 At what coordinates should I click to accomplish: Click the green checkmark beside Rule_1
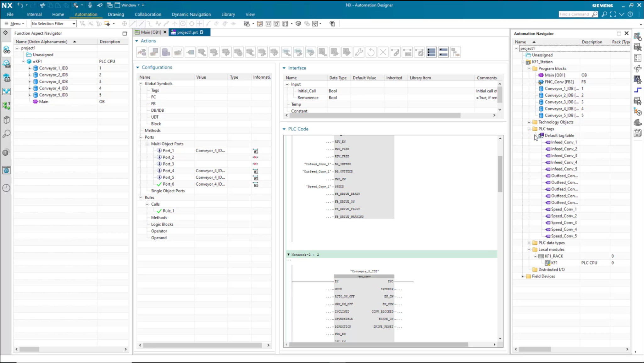(x=159, y=211)
